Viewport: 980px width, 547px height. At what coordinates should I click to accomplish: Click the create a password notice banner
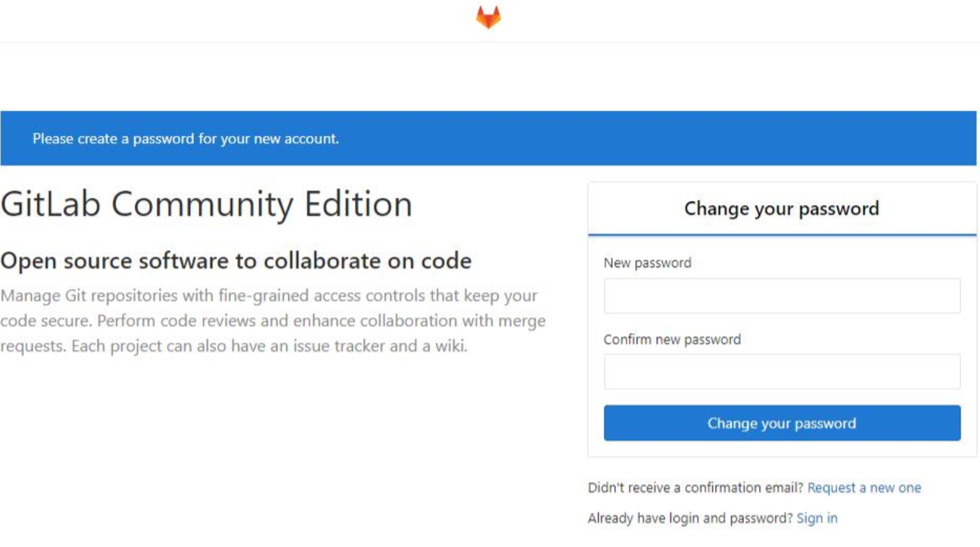pyautogui.click(x=488, y=138)
